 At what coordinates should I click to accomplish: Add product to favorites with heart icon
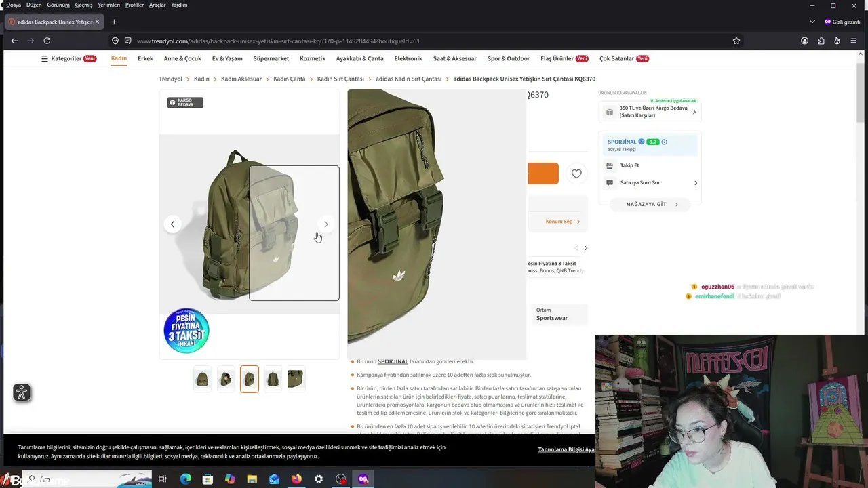pyautogui.click(x=576, y=174)
